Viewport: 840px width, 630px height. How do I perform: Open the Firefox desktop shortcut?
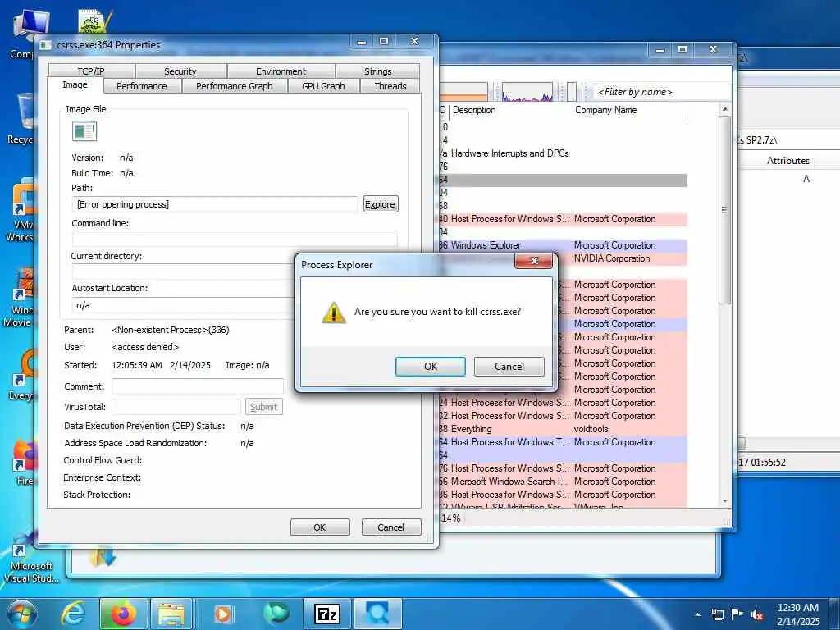click(24, 462)
